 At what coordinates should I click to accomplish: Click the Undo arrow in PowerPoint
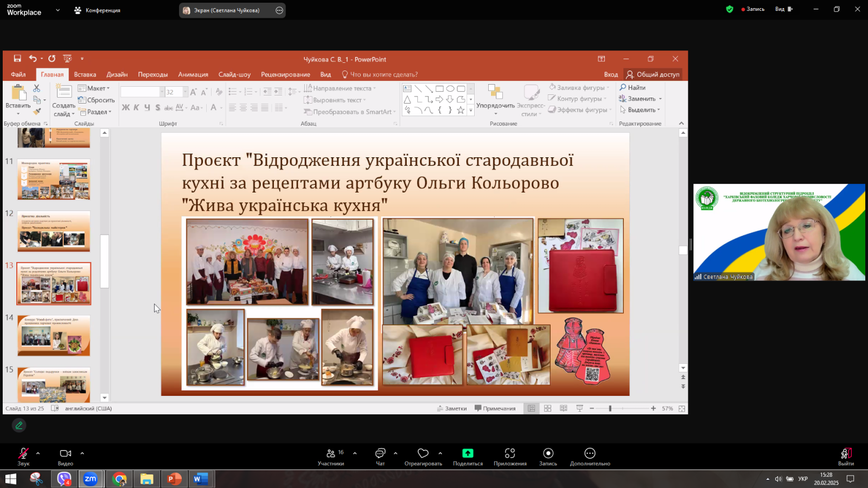(33, 59)
